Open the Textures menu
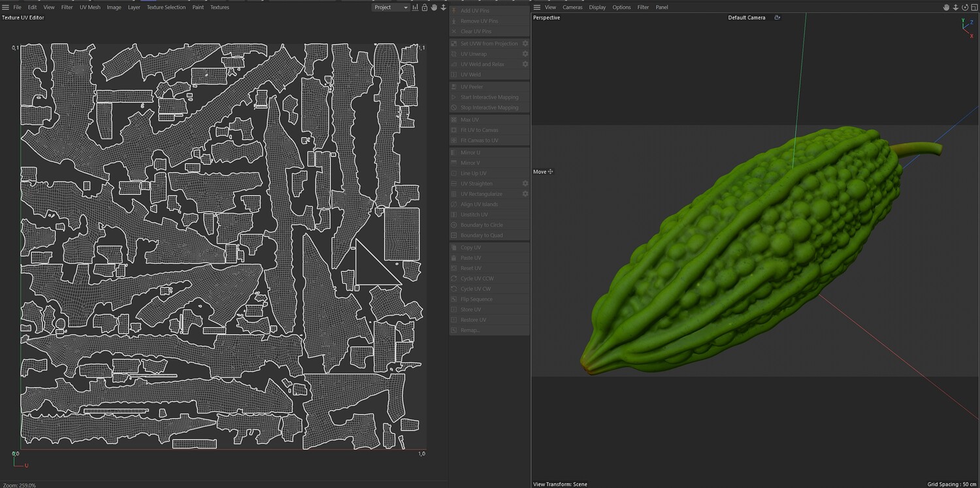Screen dimensions: 980x488 [x=220, y=7]
